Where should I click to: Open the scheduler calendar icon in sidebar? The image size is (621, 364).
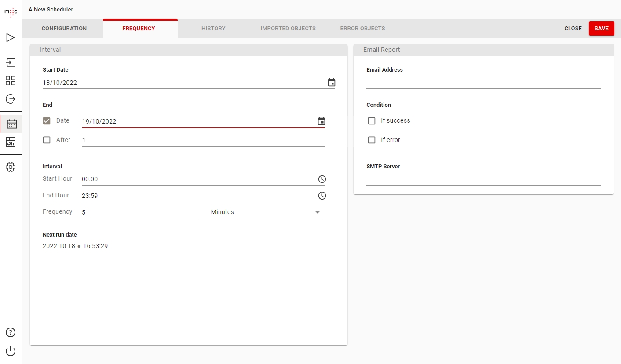11,124
